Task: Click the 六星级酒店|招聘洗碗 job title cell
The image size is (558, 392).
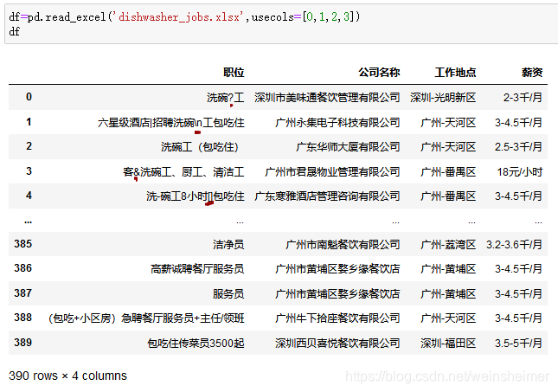Action: coord(171,123)
